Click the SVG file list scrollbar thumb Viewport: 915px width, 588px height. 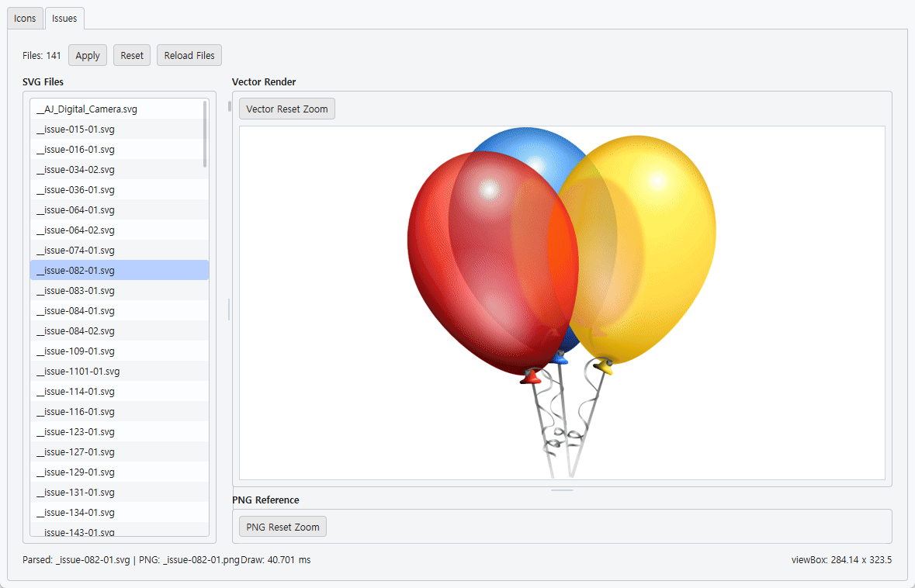pyautogui.click(x=205, y=134)
